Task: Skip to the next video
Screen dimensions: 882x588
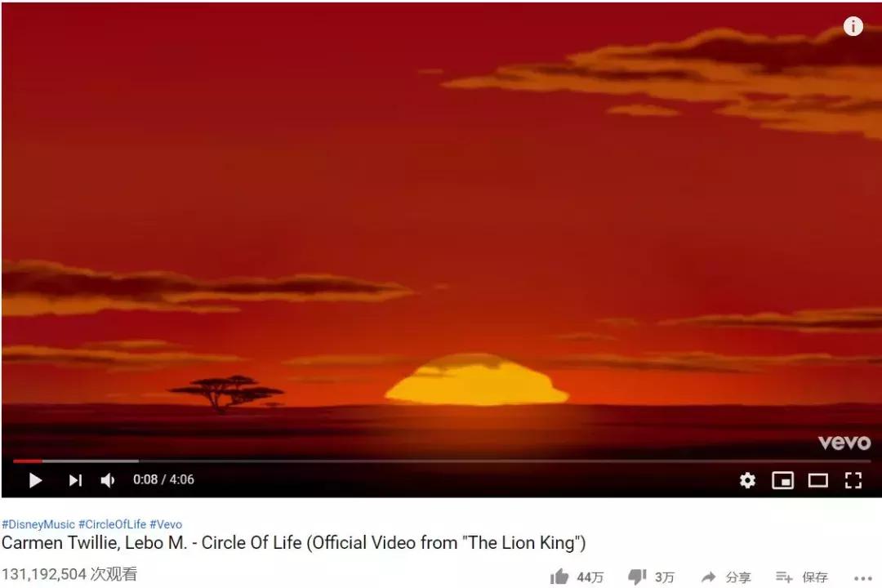Action: click(75, 480)
